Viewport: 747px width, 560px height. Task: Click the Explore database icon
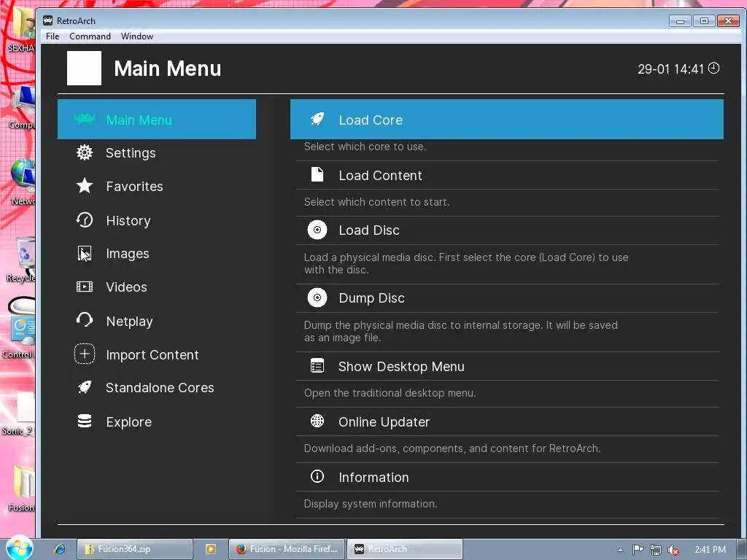coord(85,421)
